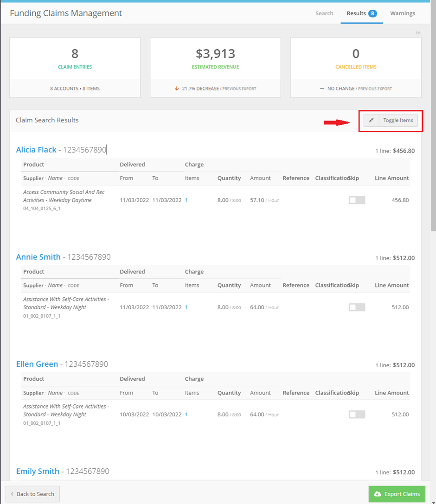Click Alicia Flack's line amount 456.80

point(400,200)
